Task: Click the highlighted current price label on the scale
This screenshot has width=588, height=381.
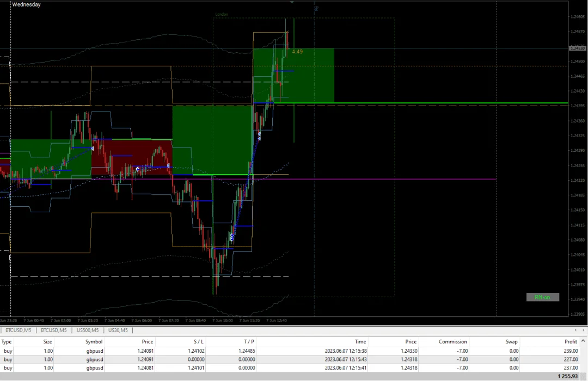Action: tap(578, 48)
